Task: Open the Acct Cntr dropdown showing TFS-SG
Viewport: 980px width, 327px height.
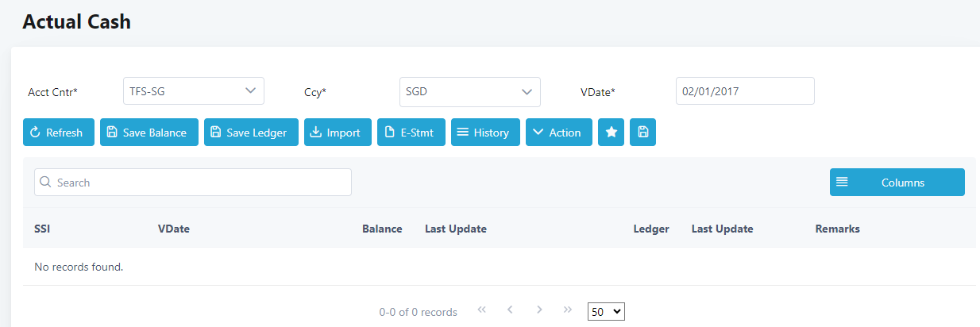Action: [193, 91]
